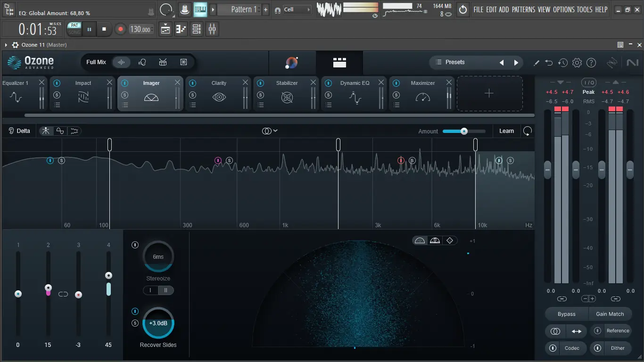Select the Lissajous vectorscope view
The image size is (644, 362).
[x=450, y=240]
